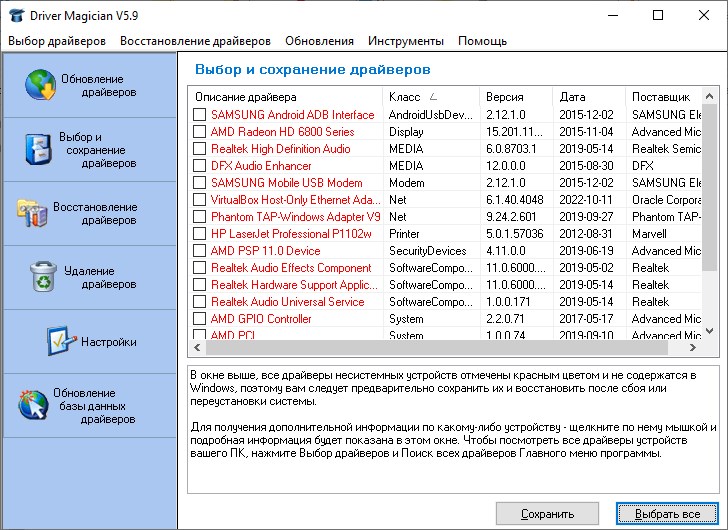The image size is (728, 530).
Task: Check the Phantom TAP-Windows Adapter V9 checkbox
Action: pos(200,217)
